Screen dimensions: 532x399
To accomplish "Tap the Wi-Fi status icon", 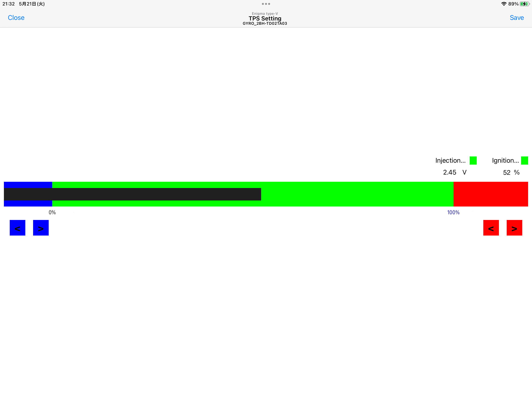I will tap(504, 4).
